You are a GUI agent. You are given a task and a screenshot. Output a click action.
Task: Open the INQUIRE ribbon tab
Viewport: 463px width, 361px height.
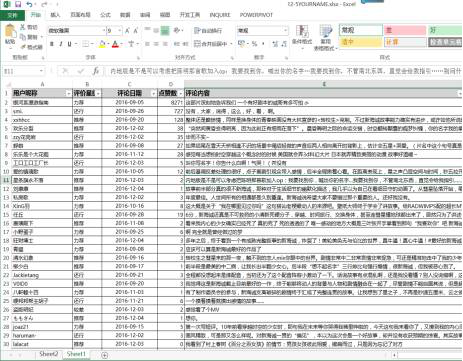point(220,15)
